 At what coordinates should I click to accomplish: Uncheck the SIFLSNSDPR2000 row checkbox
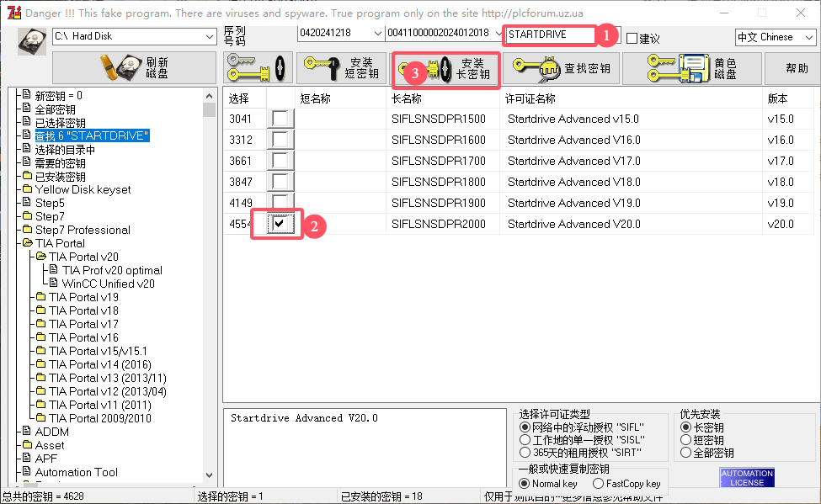point(279,223)
